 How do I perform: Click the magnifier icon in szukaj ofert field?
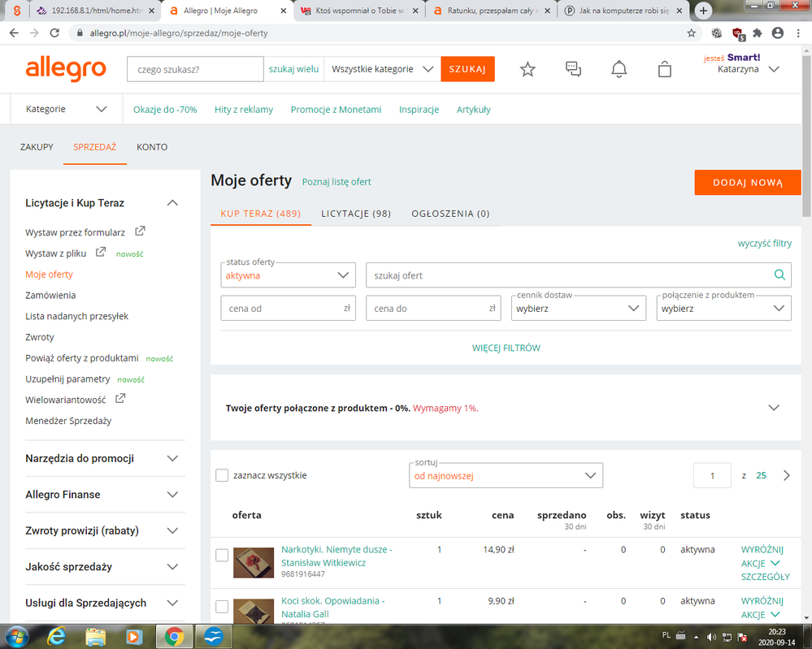click(779, 275)
